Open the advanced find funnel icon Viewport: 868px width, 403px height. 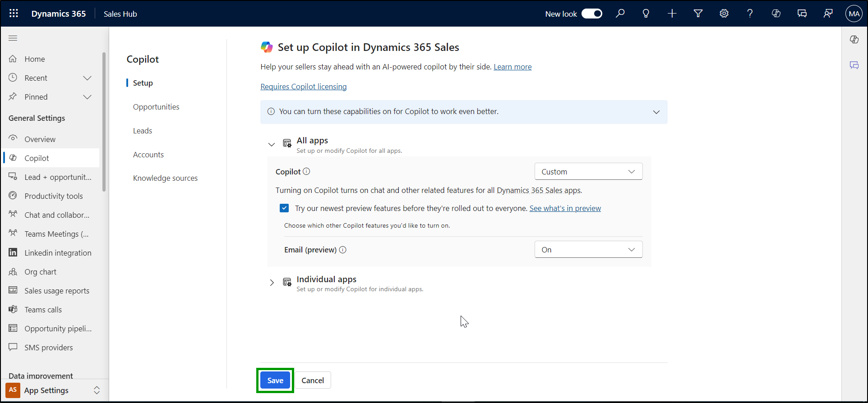point(698,14)
